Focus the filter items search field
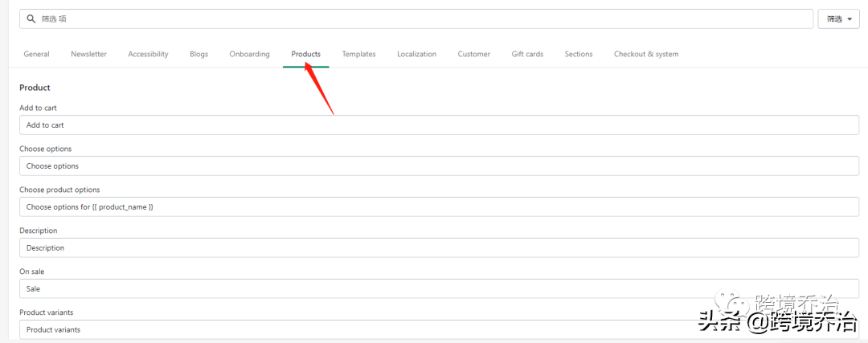 [x=416, y=18]
